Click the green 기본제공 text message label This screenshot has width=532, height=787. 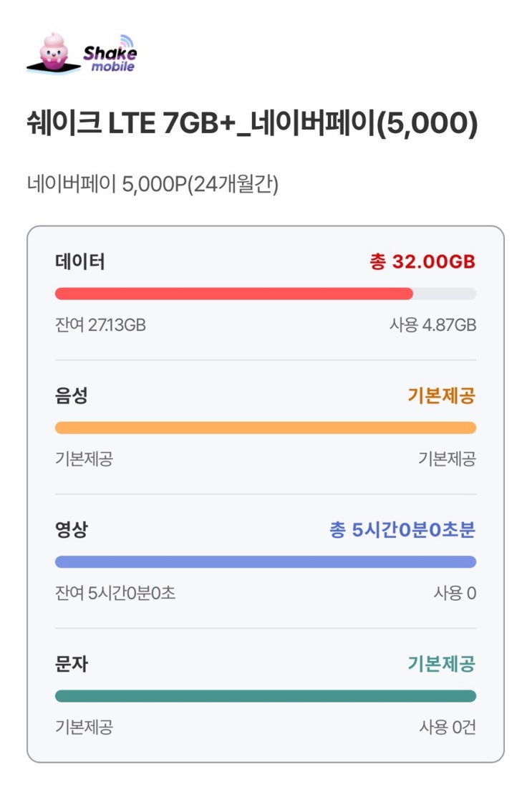click(x=441, y=665)
